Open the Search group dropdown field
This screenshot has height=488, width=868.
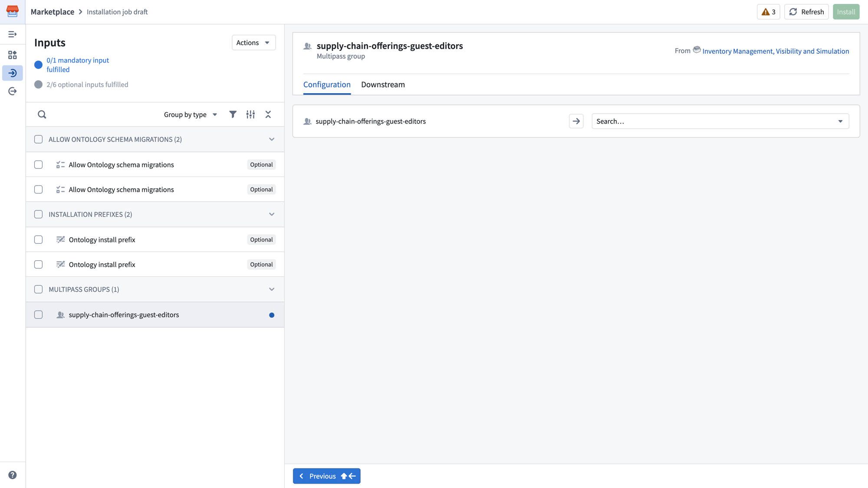tap(720, 121)
